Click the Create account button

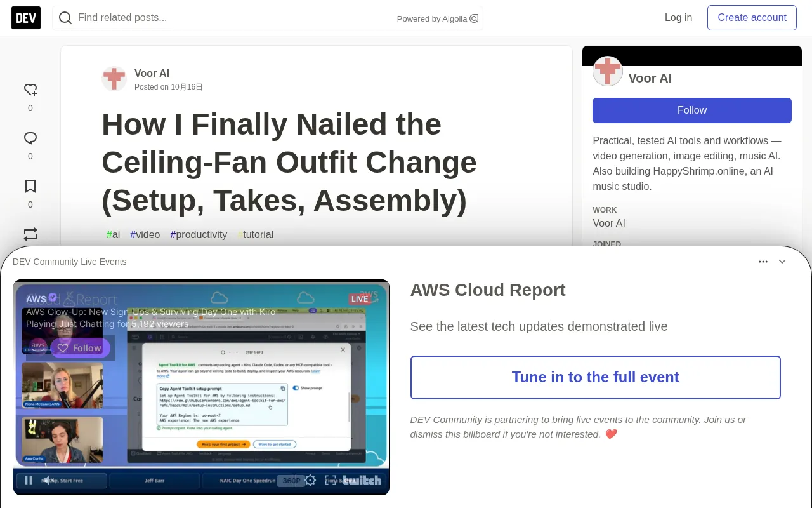point(752,18)
